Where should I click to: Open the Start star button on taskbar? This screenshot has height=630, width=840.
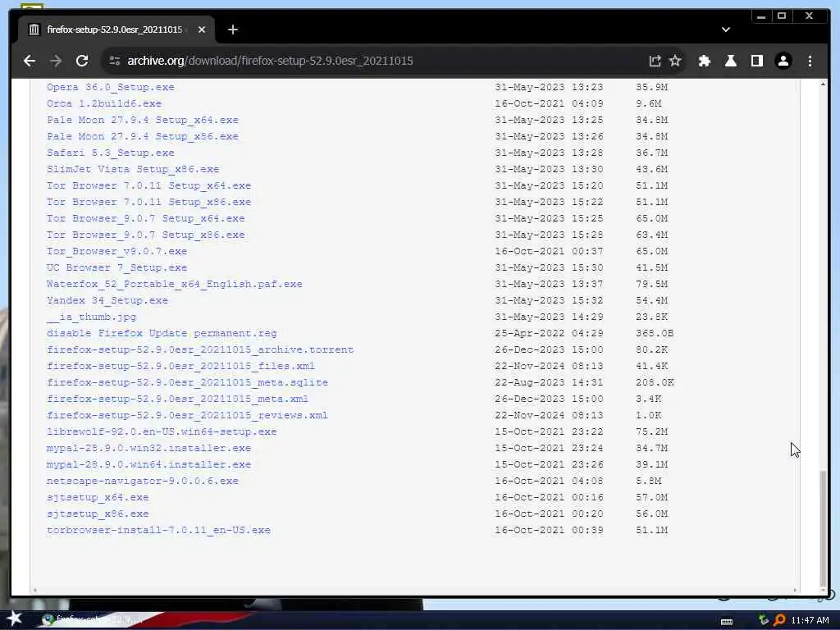point(14,619)
